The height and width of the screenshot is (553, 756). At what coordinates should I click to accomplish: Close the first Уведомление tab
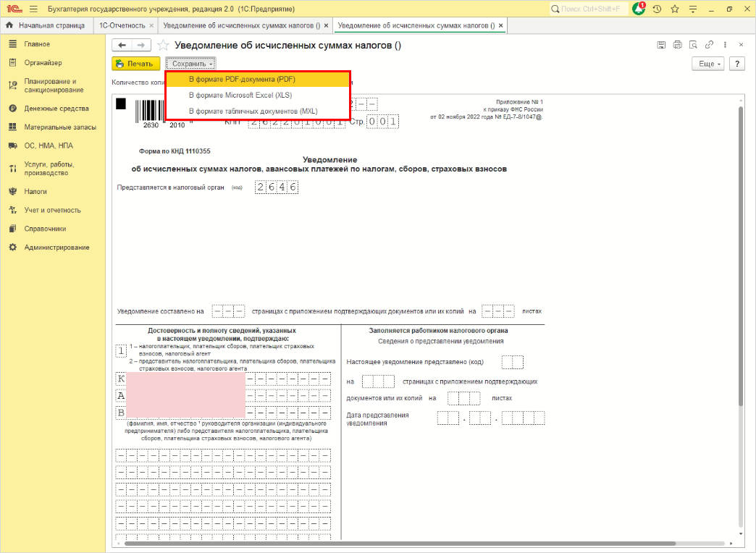(326, 25)
